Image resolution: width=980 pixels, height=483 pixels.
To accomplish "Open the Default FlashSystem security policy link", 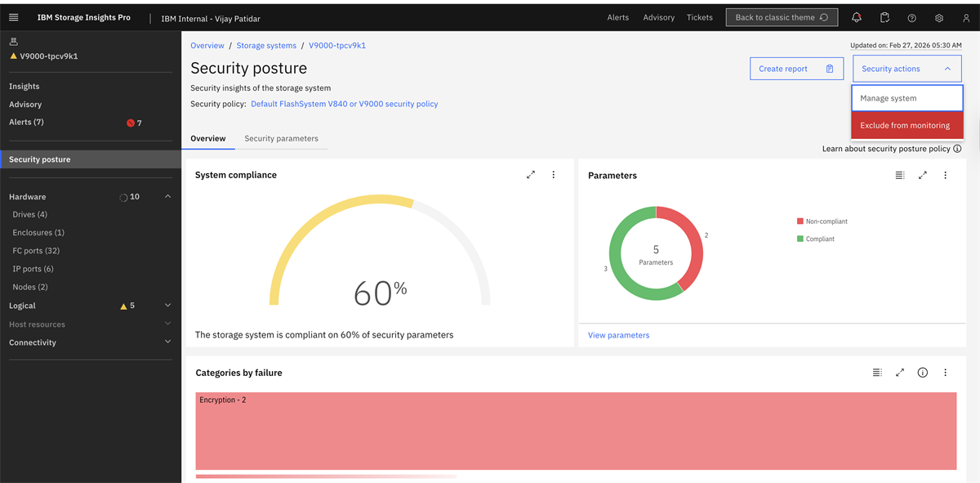I will click(345, 104).
